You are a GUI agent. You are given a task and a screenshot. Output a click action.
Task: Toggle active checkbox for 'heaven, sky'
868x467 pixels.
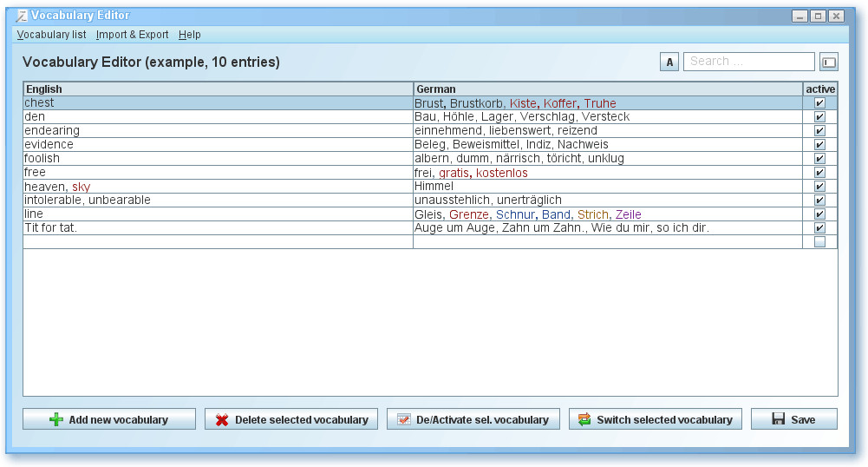coord(819,186)
